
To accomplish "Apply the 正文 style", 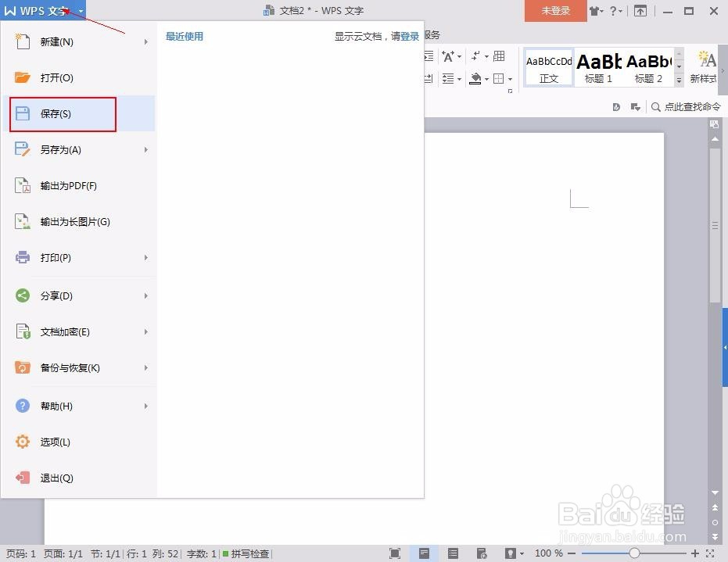I will [x=549, y=68].
